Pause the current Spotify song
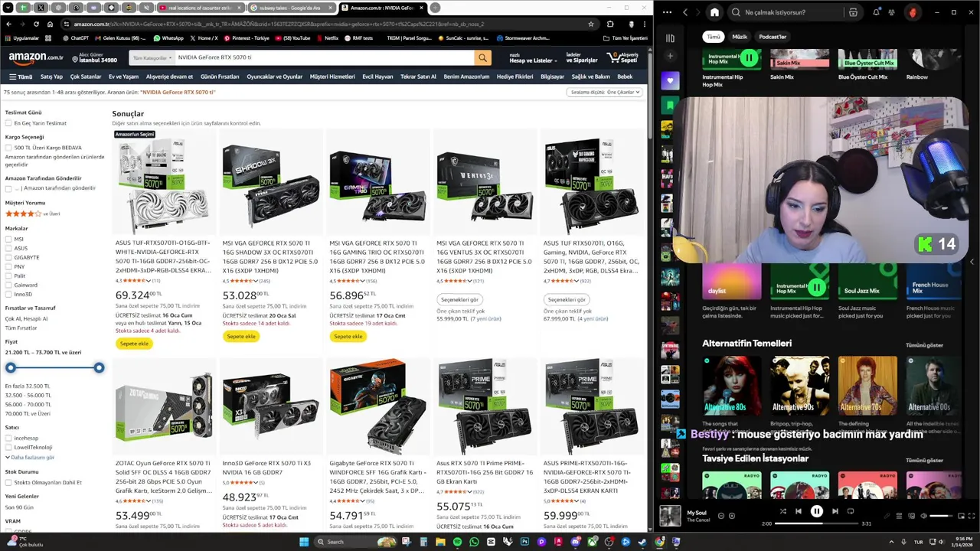 point(816,511)
